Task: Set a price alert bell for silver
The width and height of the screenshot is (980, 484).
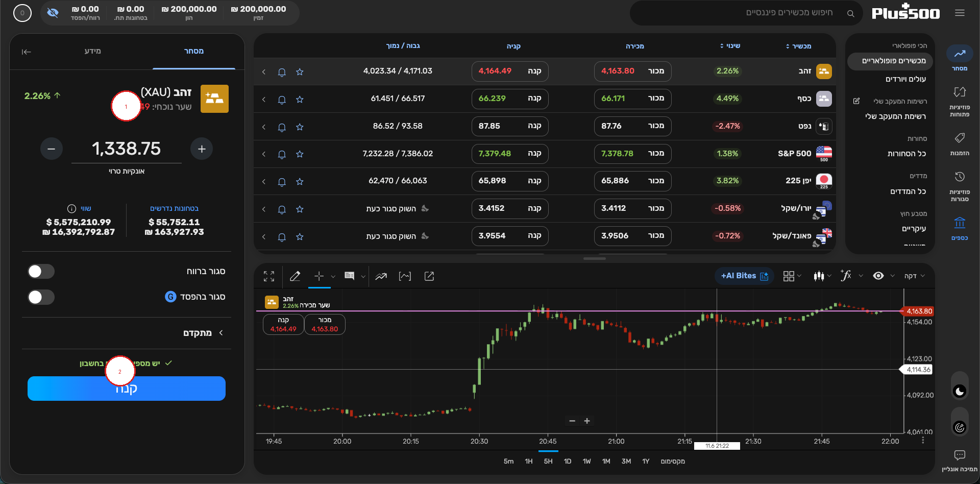Action: tap(282, 100)
